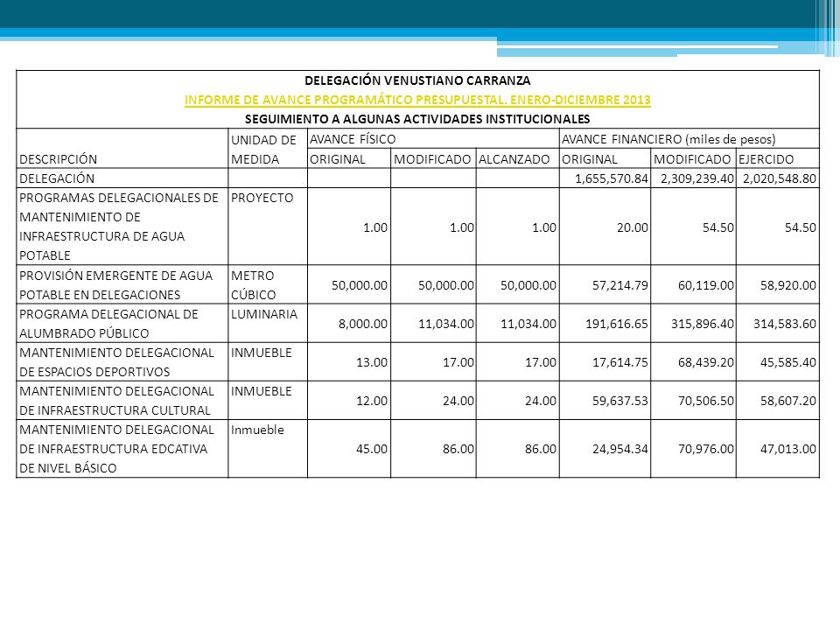Viewport: 840px width, 630px height.
Task: Select the value 17,614.75
Action: pos(619,362)
